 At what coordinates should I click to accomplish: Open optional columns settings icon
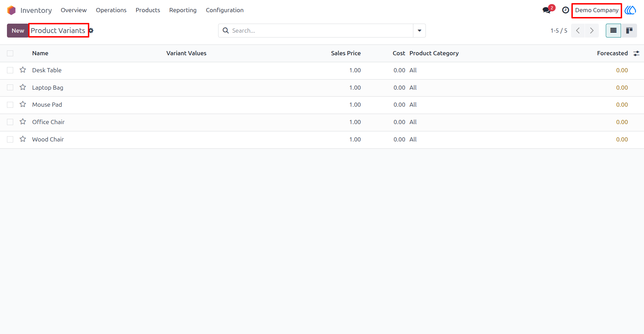[636, 53]
